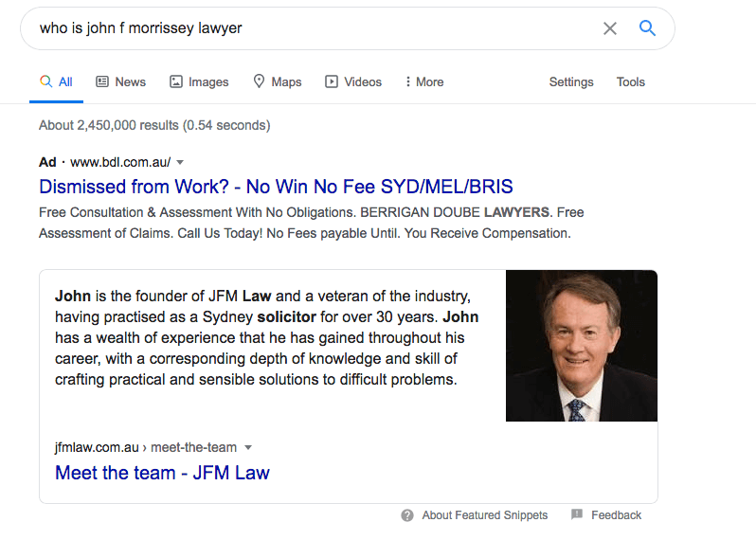Open the Dismissed from Work ad link
The width and height of the screenshot is (756, 540).
pos(276,187)
